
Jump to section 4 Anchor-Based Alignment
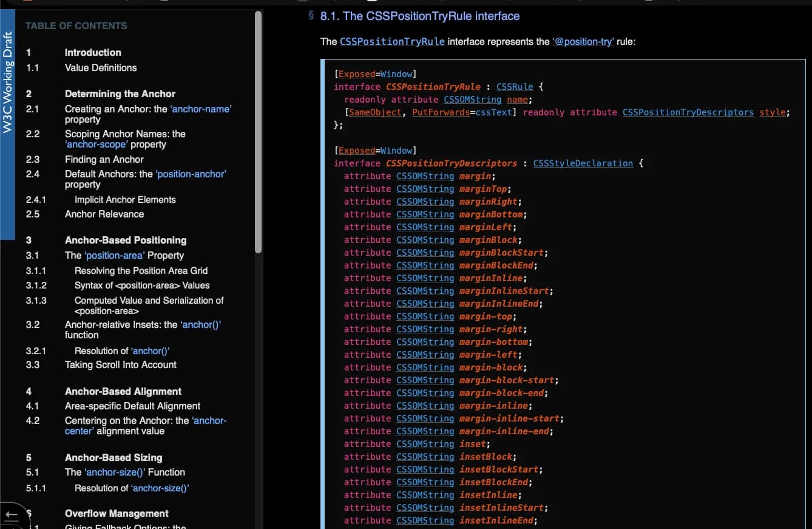coord(123,391)
